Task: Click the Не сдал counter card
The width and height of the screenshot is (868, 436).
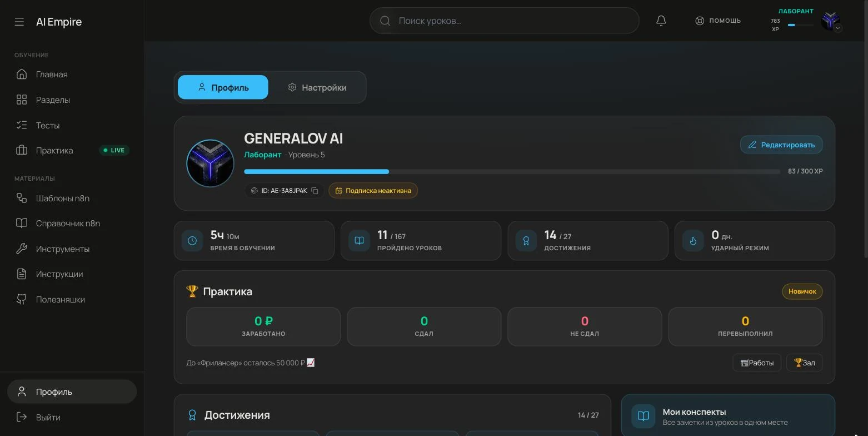Action: point(585,326)
